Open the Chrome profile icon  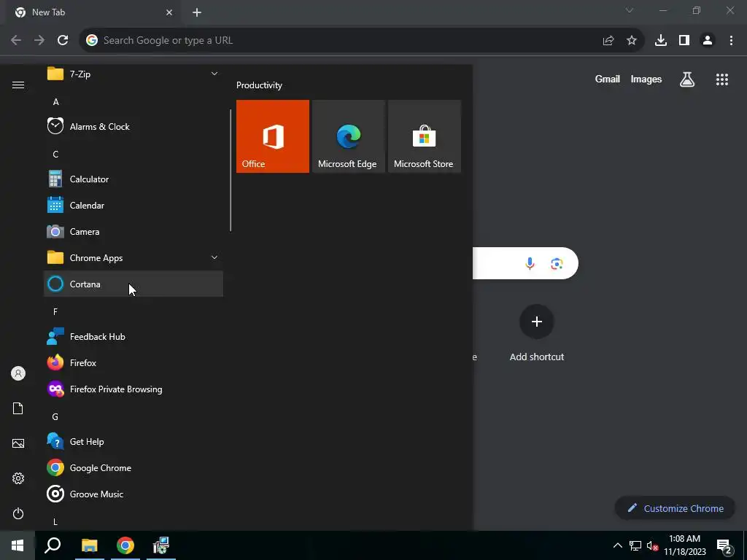coord(708,41)
